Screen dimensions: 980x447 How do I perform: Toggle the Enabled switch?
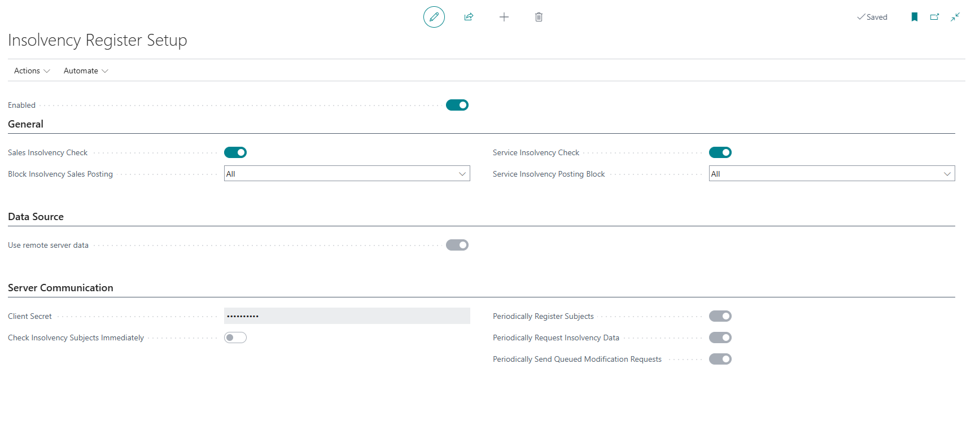coord(457,105)
